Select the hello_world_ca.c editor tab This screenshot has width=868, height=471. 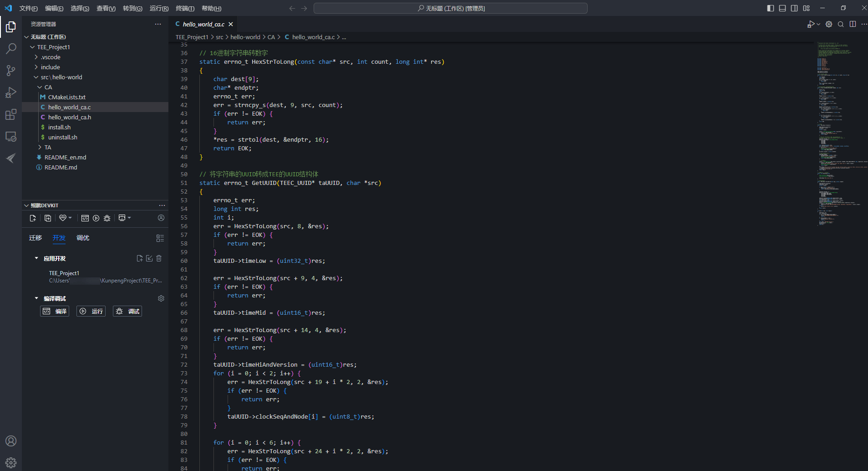click(x=203, y=24)
